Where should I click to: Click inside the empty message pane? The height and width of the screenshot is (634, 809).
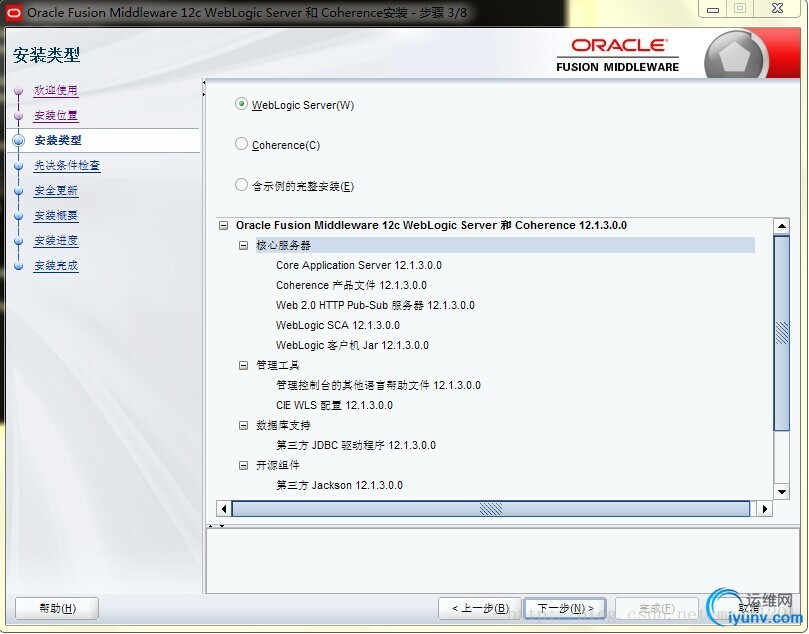(x=503, y=561)
